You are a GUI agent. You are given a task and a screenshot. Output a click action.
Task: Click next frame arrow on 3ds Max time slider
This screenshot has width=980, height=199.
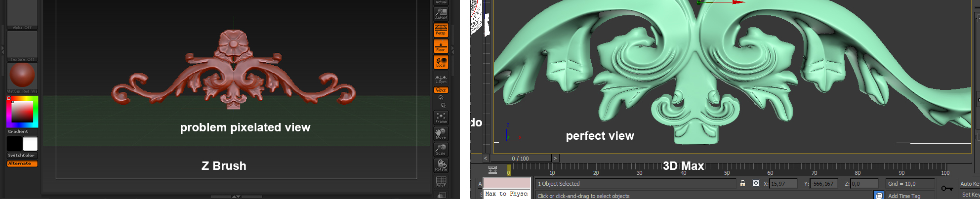[555, 159]
